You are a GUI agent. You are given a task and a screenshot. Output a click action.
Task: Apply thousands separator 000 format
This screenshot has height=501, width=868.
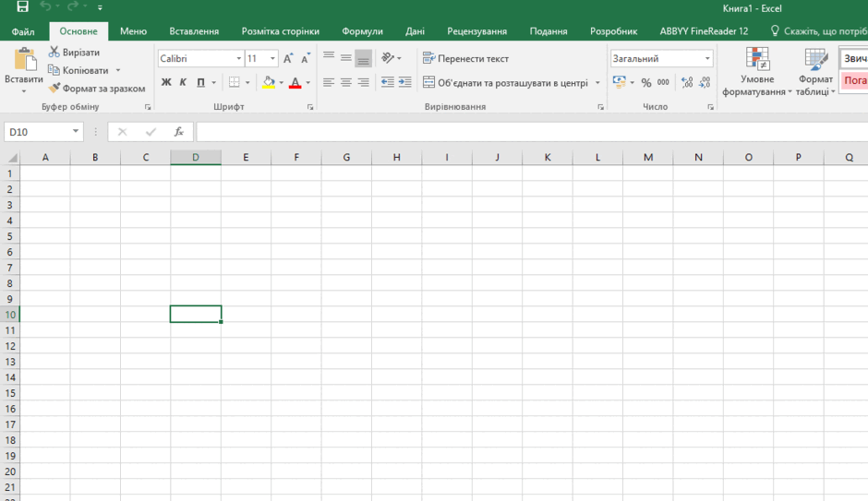click(x=663, y=82)
